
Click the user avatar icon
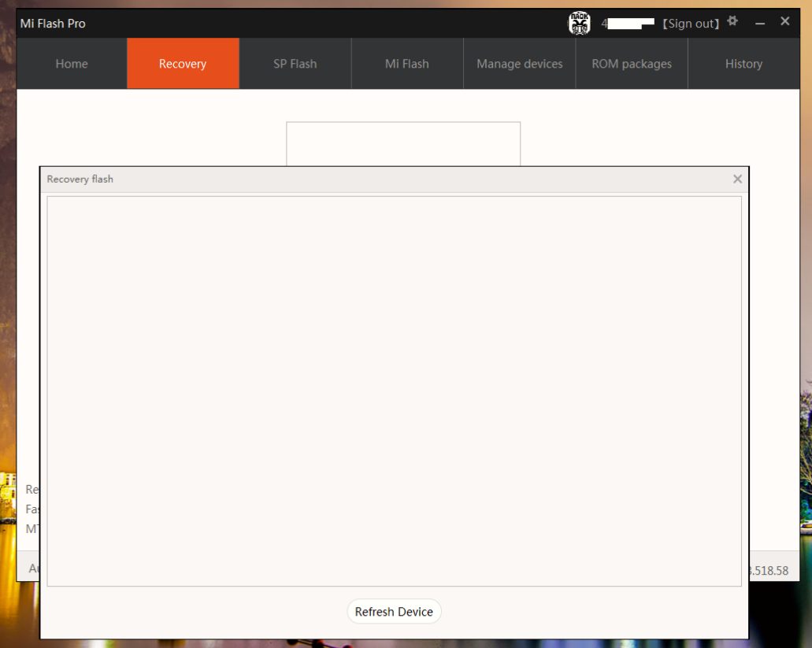coord(579,24)
